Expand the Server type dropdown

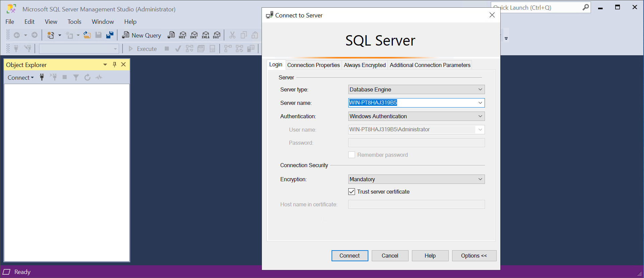click(480, 89)
